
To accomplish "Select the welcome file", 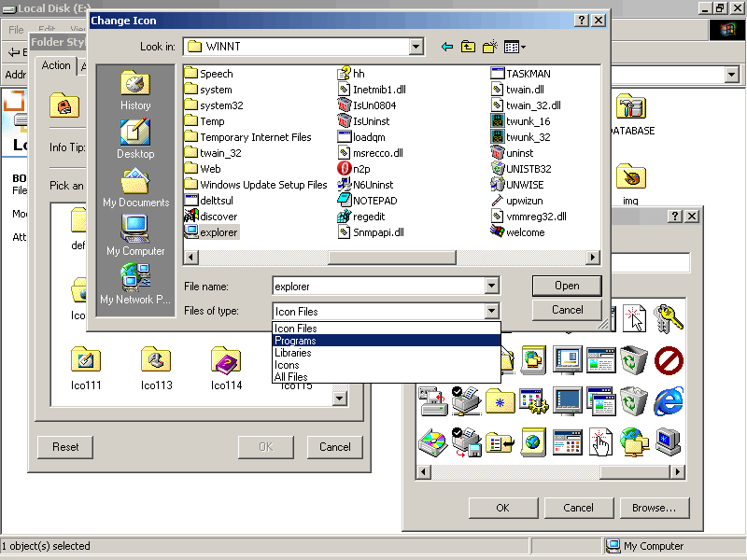I will (517, 232).
